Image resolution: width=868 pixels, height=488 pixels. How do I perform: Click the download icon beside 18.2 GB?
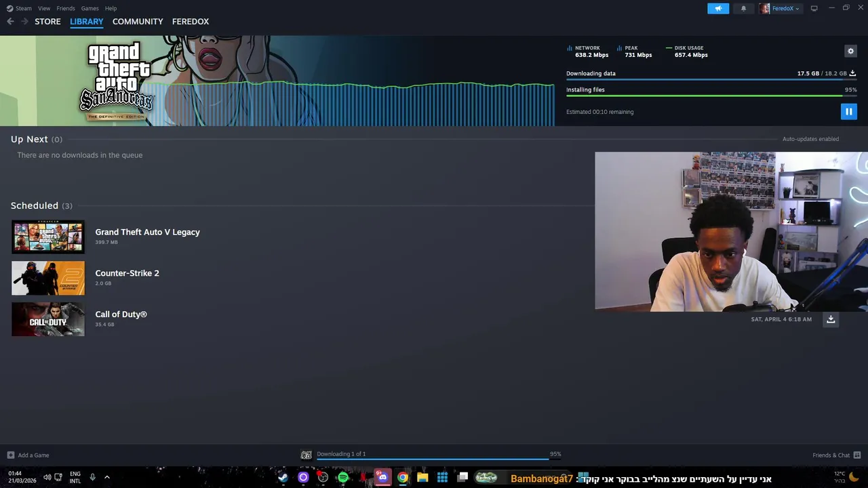click(852, 73)
